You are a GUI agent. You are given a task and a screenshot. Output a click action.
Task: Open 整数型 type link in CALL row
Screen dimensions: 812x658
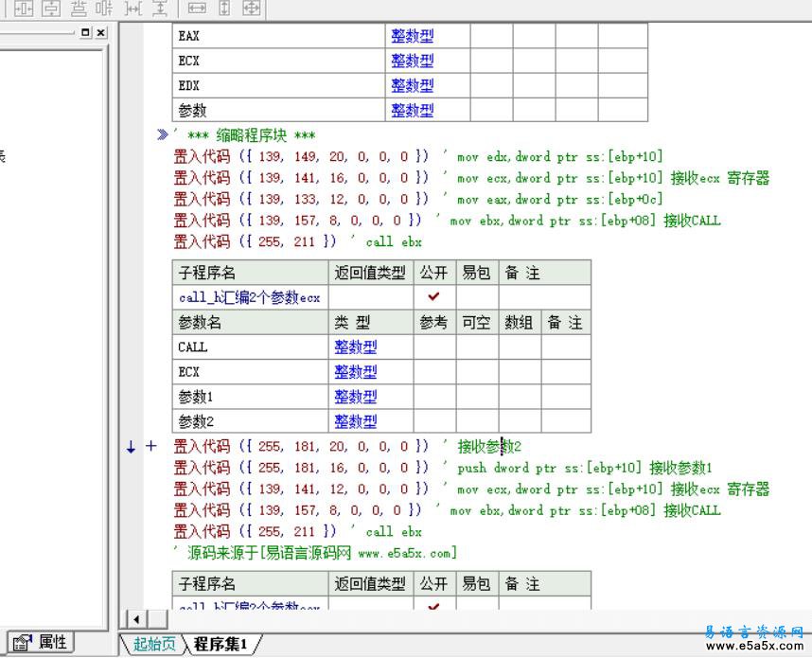pyautogui.click(x=355, y=347)
